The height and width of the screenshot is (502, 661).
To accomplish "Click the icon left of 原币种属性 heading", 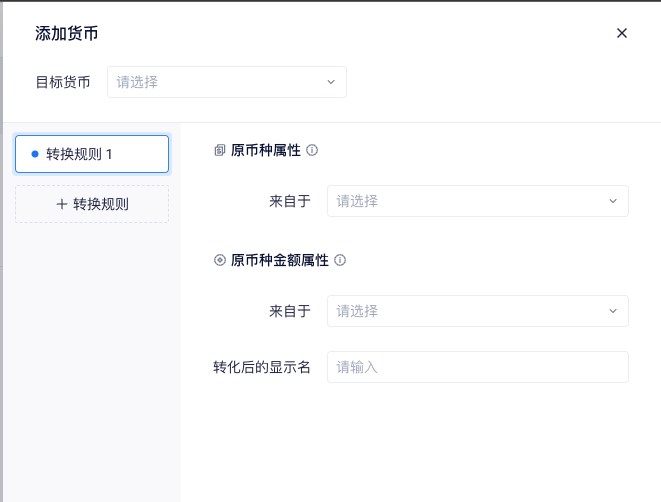I will [x=220, y=151].
